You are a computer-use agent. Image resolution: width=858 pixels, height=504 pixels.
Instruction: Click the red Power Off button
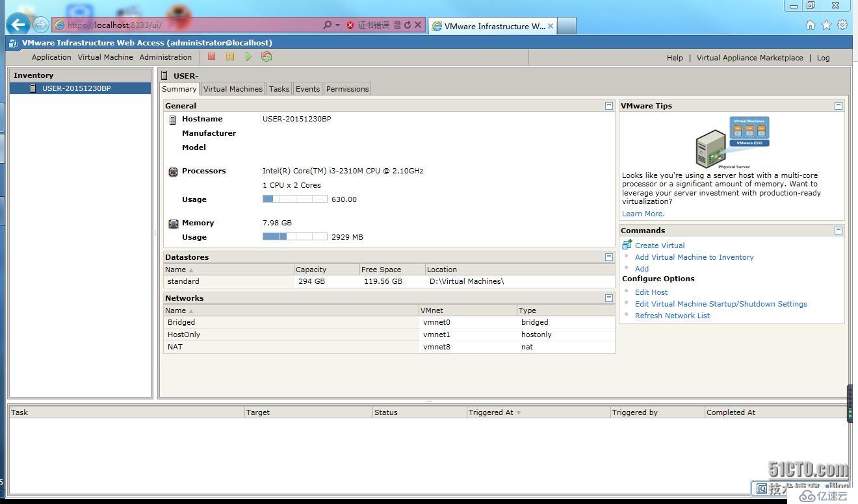click(211, 57)
